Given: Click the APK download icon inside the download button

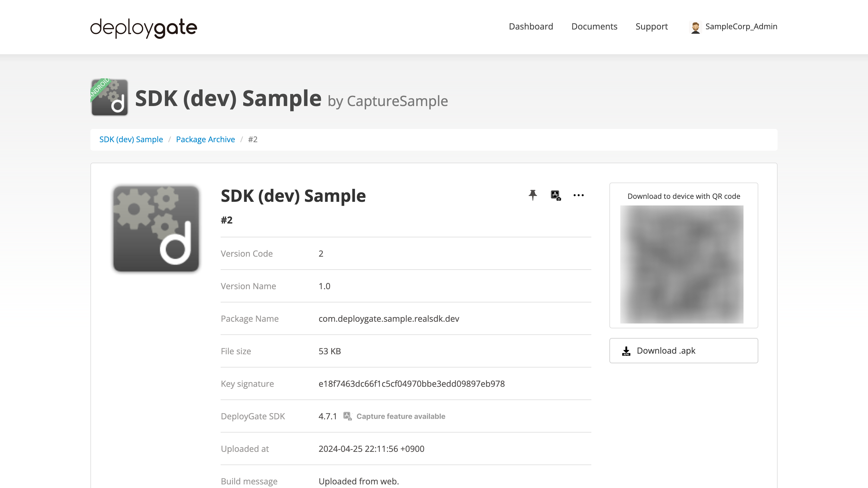Looking at the screenshot, I should [626, 351].
